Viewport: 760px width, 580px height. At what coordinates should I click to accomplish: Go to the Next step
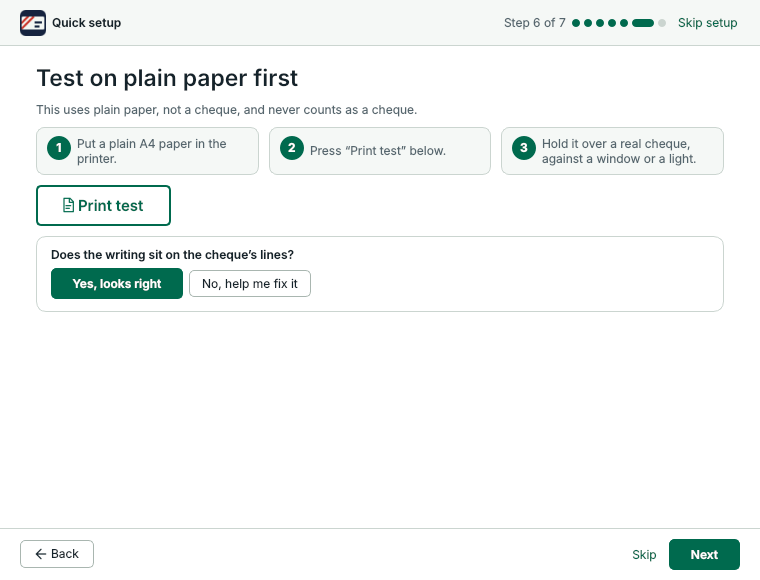704,554
